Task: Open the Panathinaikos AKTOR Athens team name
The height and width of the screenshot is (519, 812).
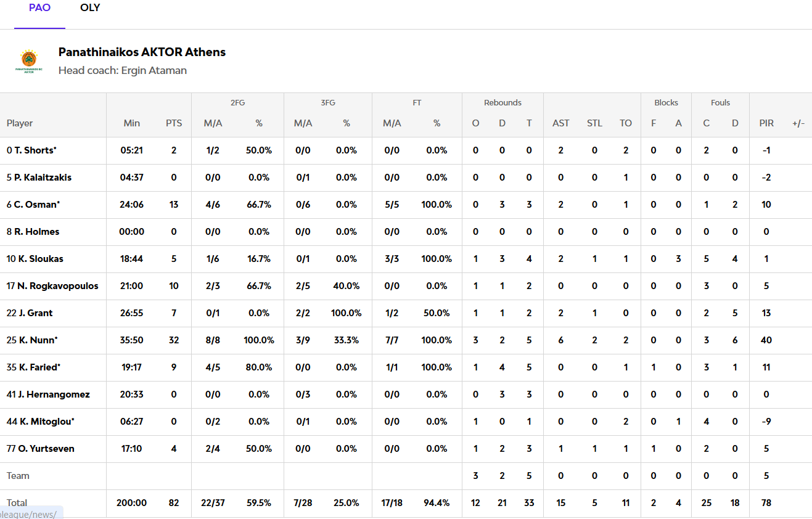Action: click(142, 52)
